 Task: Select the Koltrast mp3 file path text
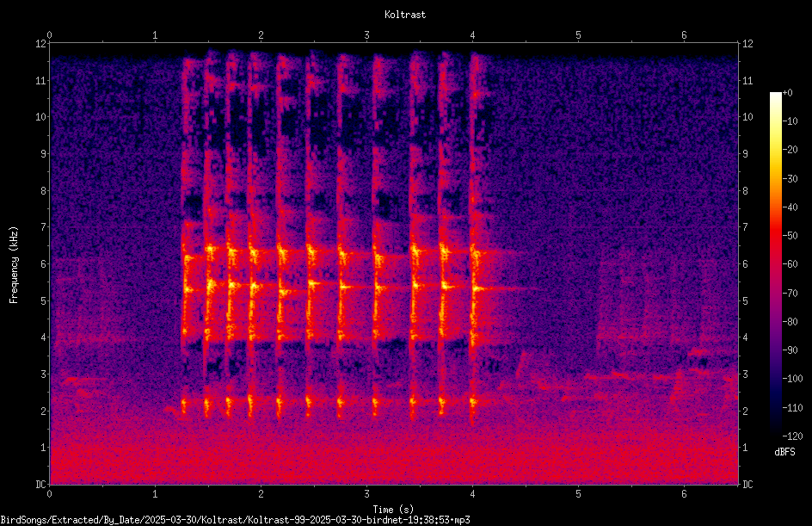tap(235, 520)
